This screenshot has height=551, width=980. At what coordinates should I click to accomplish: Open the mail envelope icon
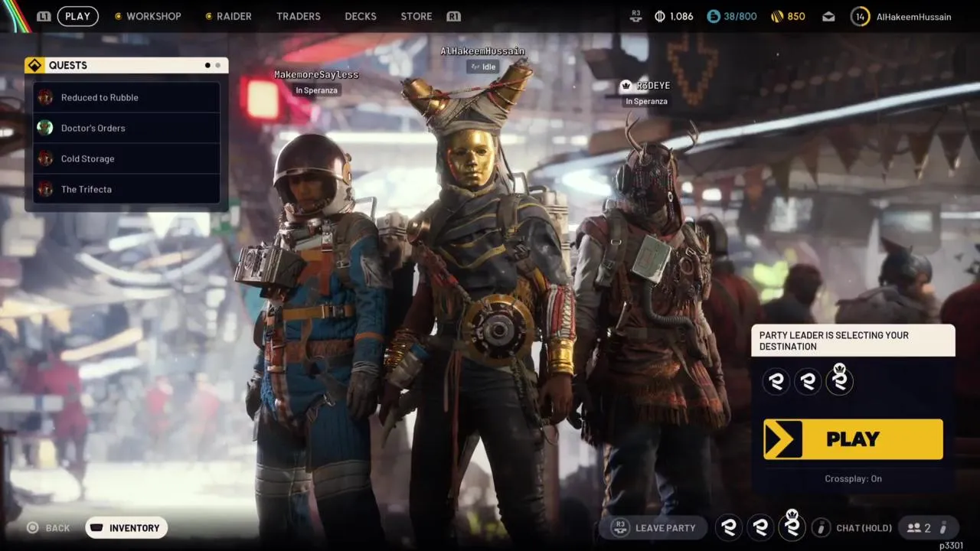828,16
